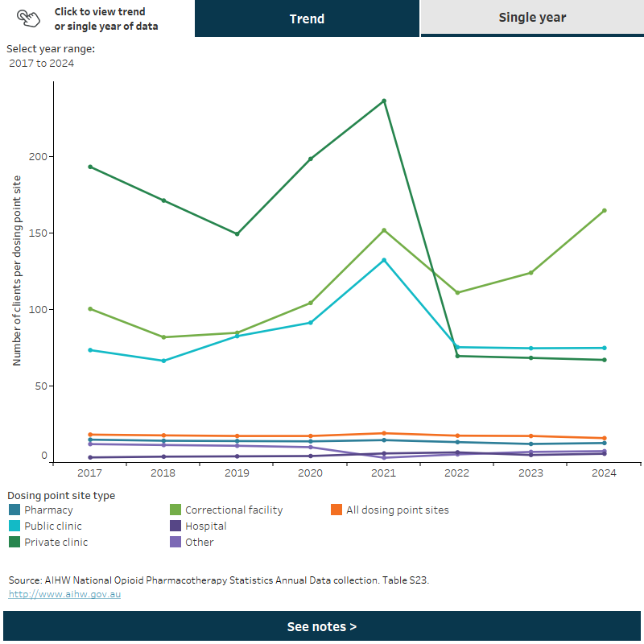644x644 pixels.
Task: Click the 2021 Private clinic peak data point
Action: [383, 101]
